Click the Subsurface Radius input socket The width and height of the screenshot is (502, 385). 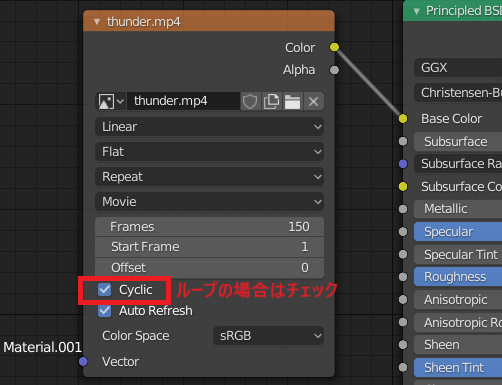point(403,164)
